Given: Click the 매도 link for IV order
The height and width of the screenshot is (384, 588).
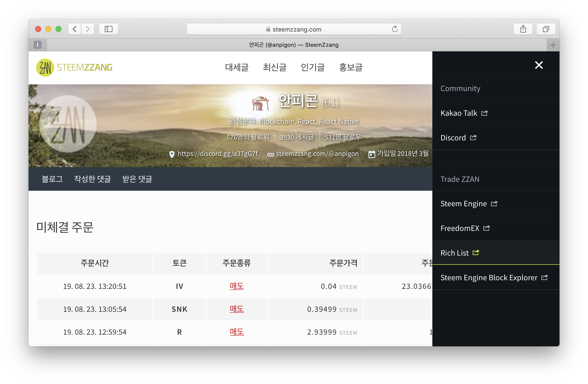Looking at the screenshot, I should 237,286.
